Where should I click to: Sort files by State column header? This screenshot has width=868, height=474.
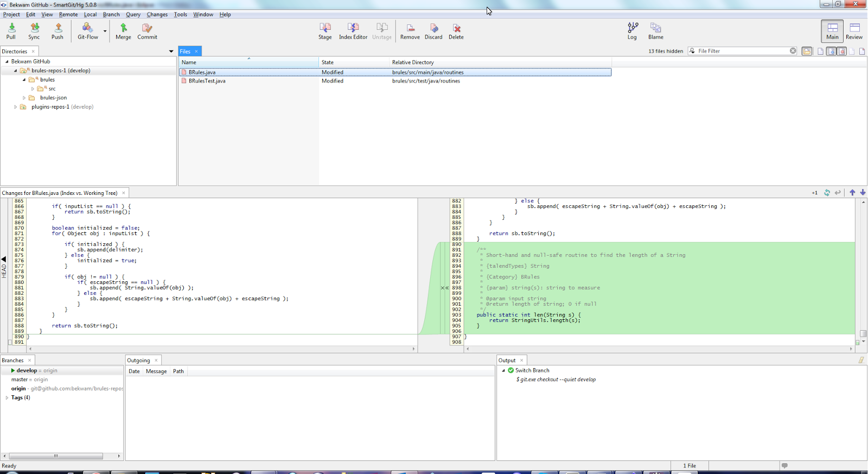[354, 62]
